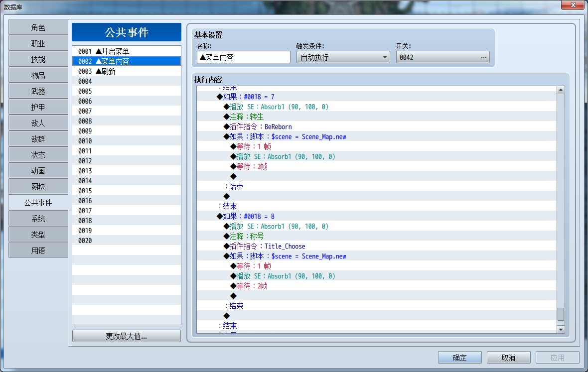The height and width of the screenshot is (372, 588).
Task: Select the 敌人 tab
Action: click(x=38, y=123)
